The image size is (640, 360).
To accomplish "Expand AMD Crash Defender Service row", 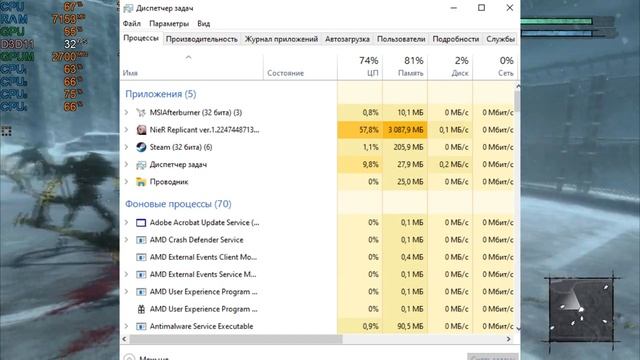I will pos(127,240).
